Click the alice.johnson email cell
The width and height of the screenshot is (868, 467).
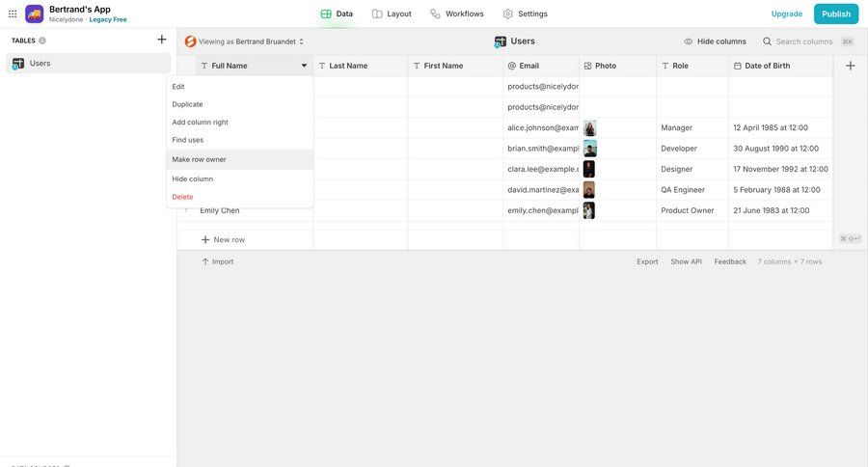click(x=541, y=128)
